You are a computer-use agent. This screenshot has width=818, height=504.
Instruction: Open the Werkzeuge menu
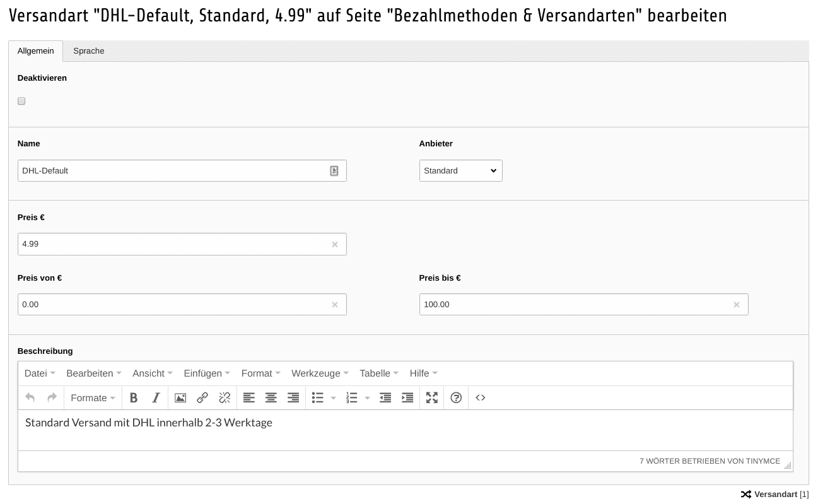click(320, 373)
